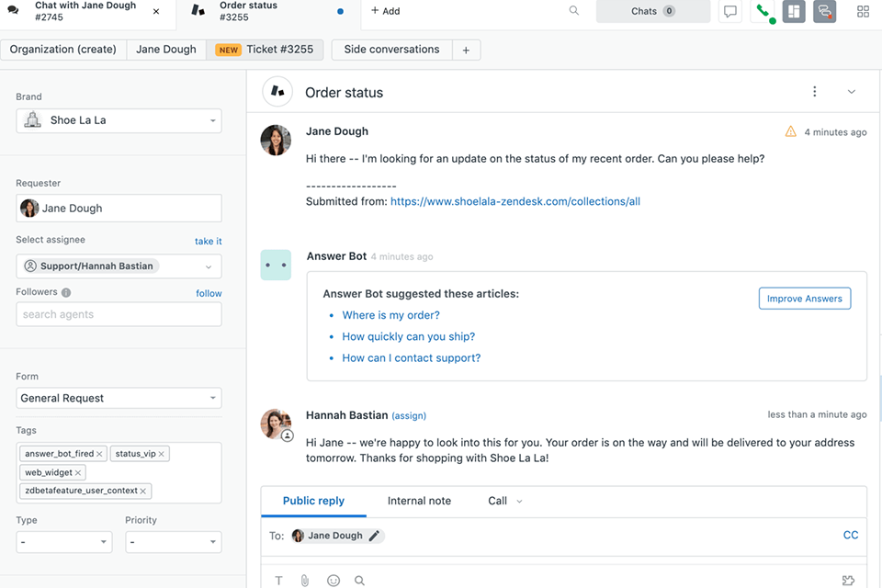882x588 pixels.
Task: Open the chat speech-bubble icon
Action: [x=729, y=11]
